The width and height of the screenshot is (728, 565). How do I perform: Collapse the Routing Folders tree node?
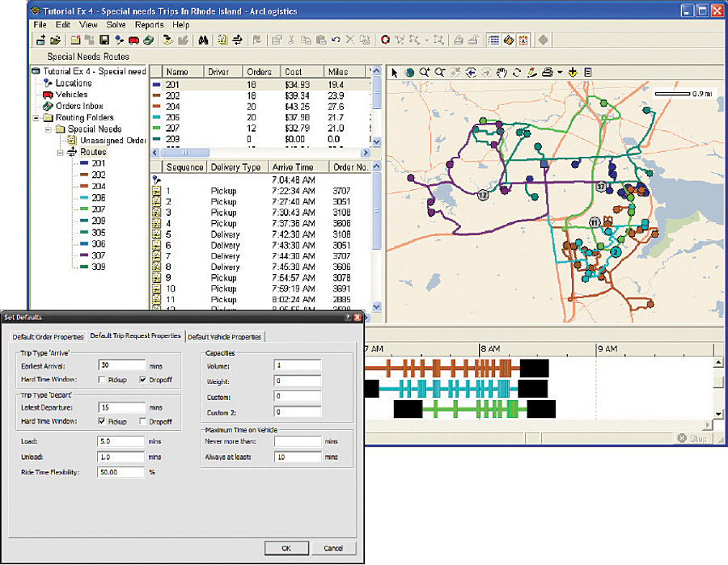coord(36,117)
